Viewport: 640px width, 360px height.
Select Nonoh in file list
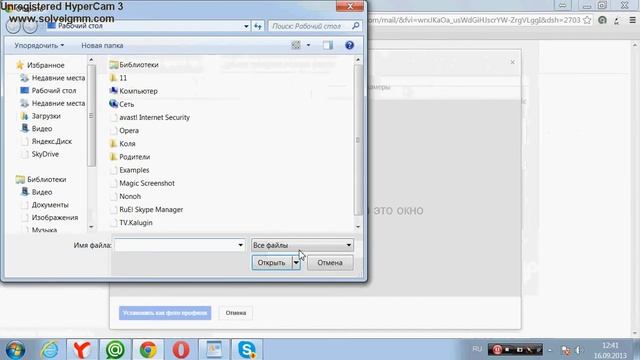pos(130,196)
